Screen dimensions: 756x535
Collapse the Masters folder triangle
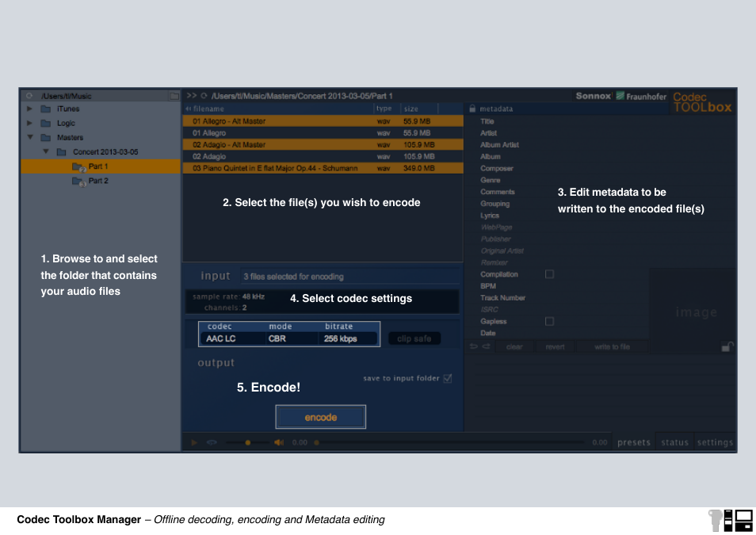click(x=30, y=137)
